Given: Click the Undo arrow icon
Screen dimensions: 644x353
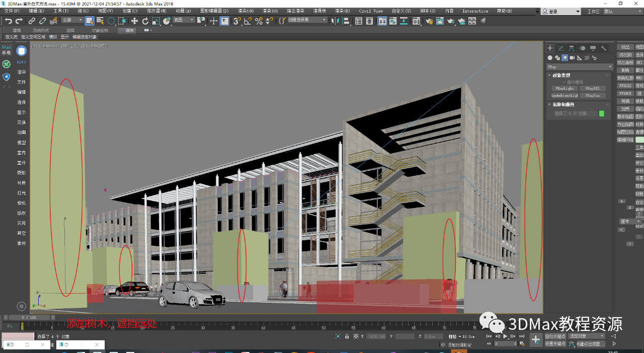Looking at the screenshot, I should [8, 21].
